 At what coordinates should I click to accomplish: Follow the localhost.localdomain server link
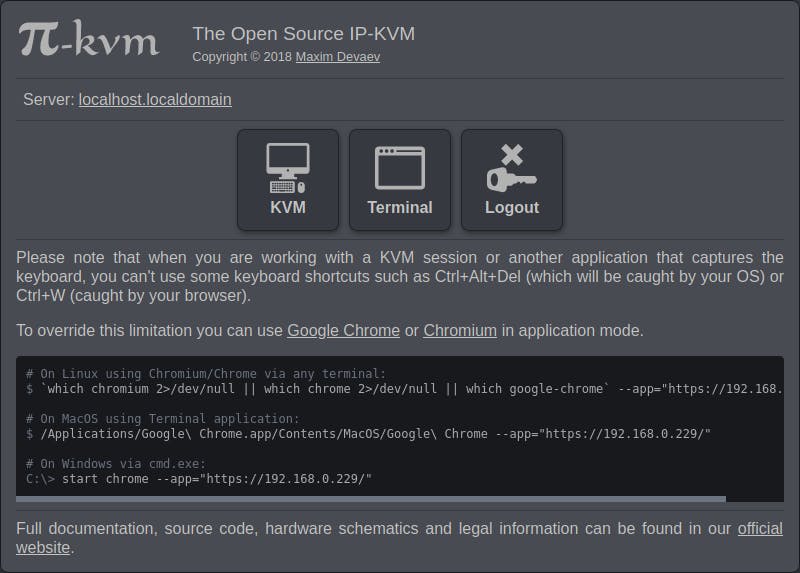pos(155,100)
